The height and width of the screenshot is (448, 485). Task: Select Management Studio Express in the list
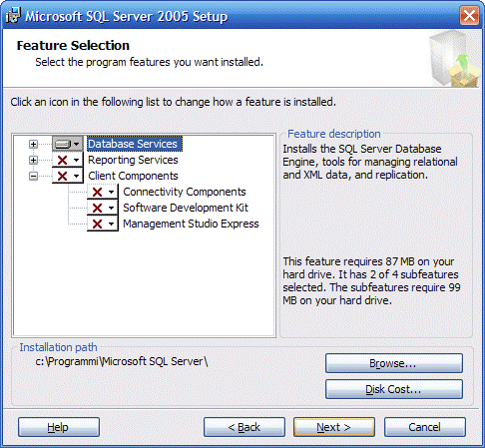point(191,224)
